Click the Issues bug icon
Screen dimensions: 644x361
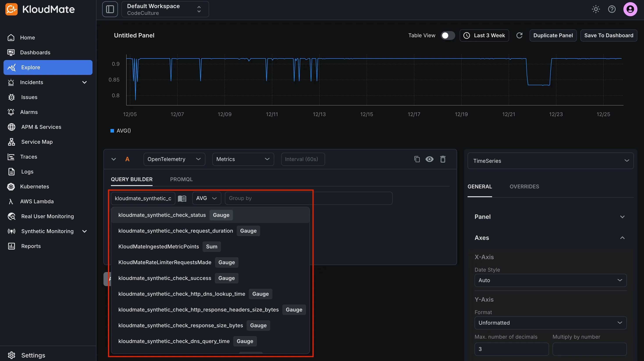11,97
